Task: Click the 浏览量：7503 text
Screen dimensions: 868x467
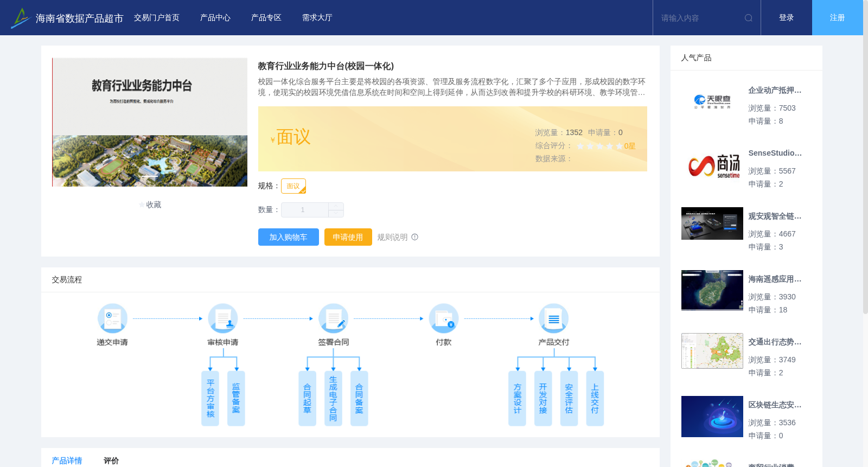Action: pos(772,108)
